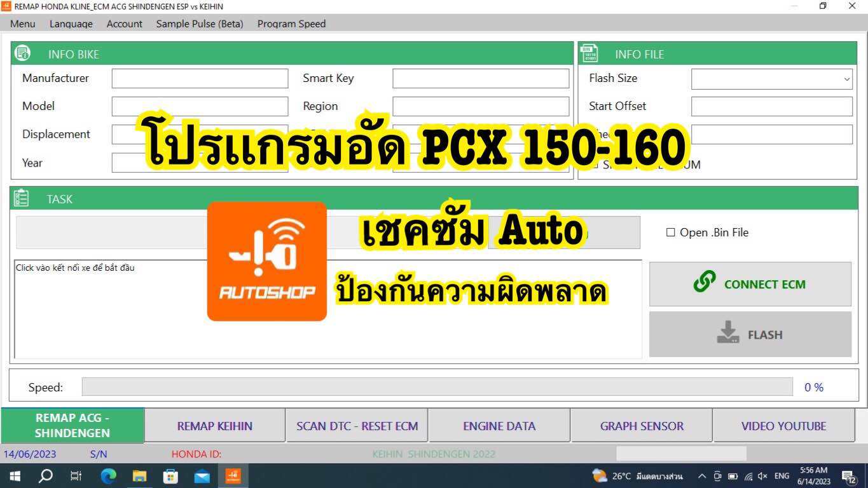Click the Region input field
This screenshot has height=488, width=868.
click(x=481, y=107)
